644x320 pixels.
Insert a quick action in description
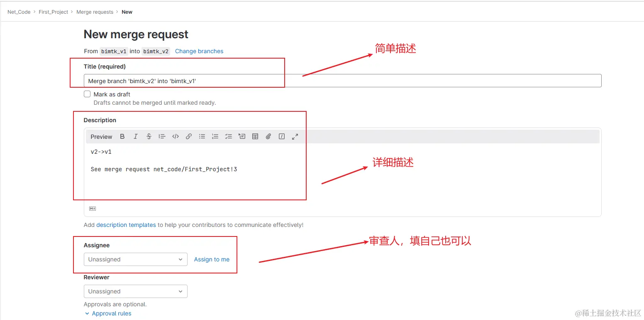281,136
